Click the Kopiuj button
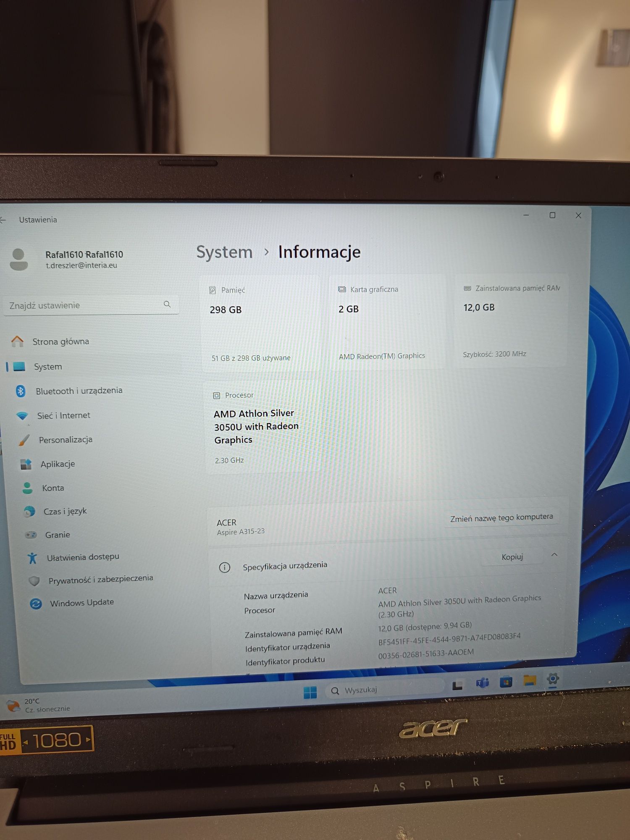 [x=512, y=557]
